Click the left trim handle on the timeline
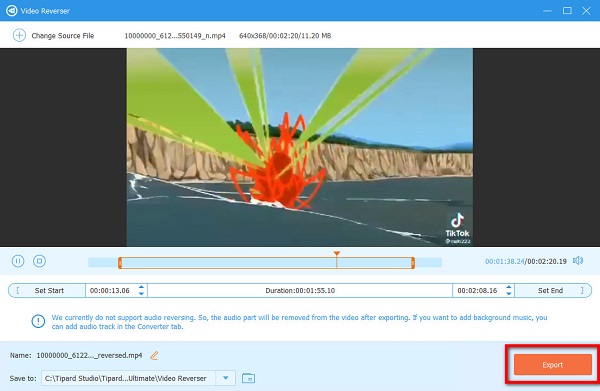The image size is (600, 391). click(x=120, y=263)
